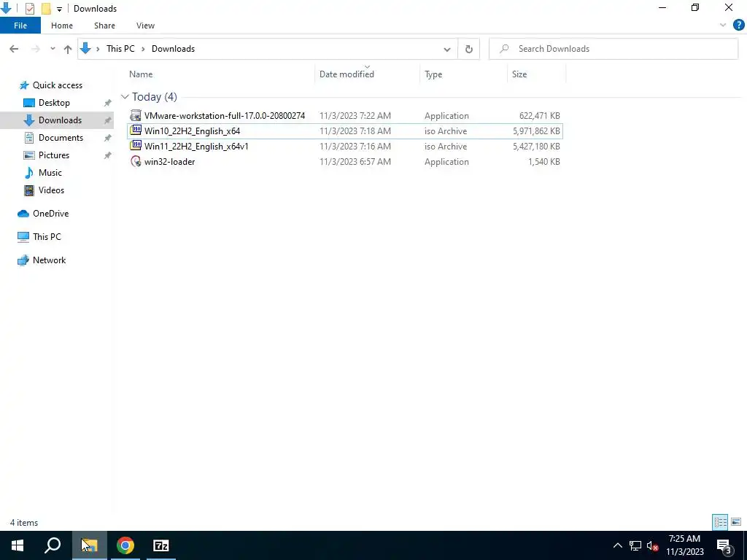The image size is (747, 560).
Task: Open the Customize Quick Access Toolbar dropdown
Action: coord(59,9)
